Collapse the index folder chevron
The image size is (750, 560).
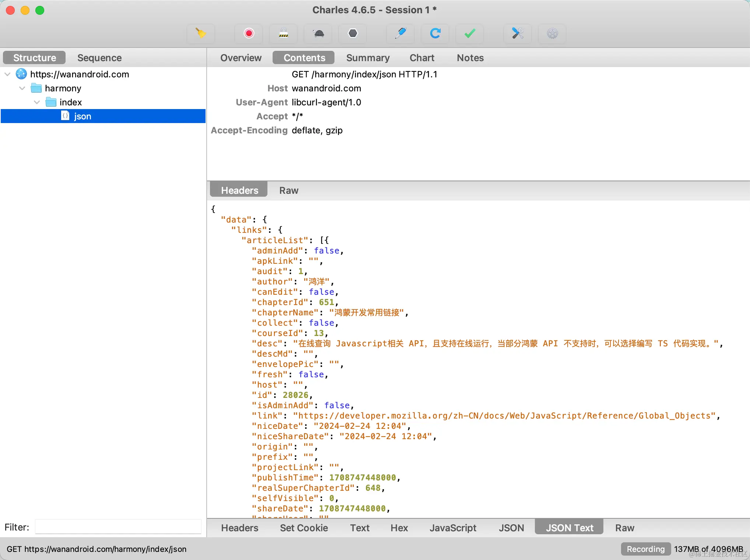37,102
